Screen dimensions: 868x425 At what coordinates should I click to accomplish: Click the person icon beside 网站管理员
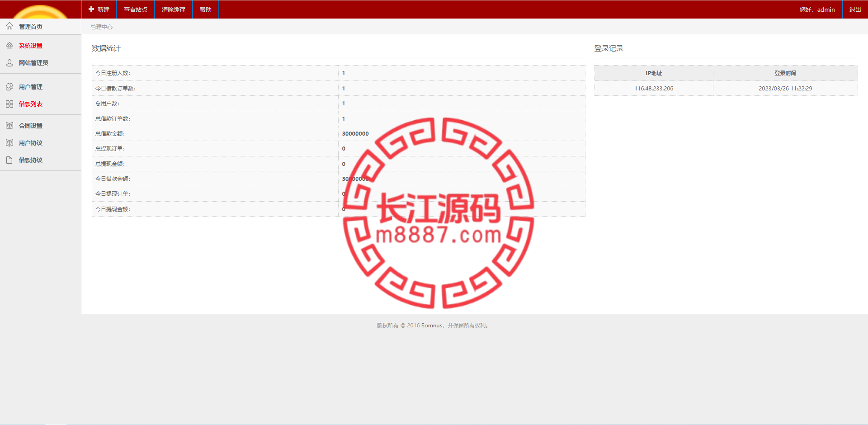tap(9, 63)
